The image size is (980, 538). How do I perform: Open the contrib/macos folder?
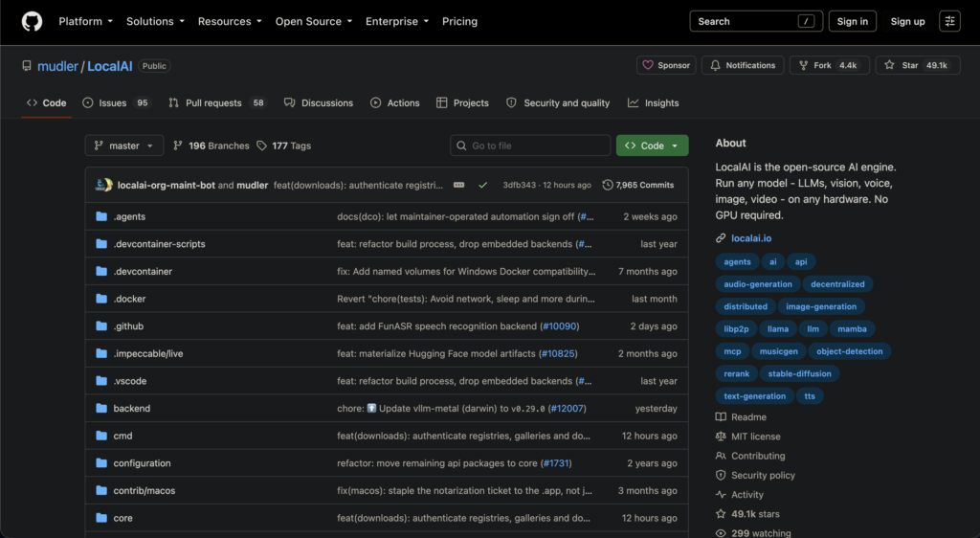[x=144, y=490]
